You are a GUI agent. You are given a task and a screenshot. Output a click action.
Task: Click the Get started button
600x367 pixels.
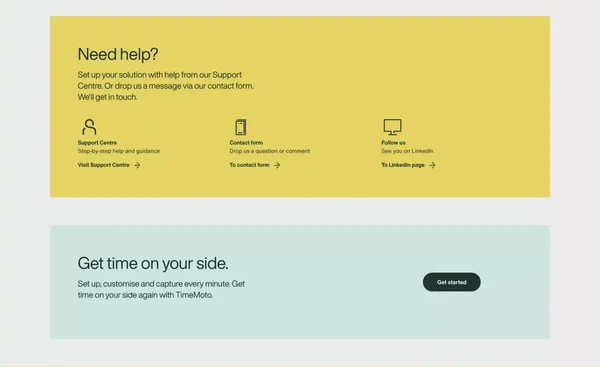pyautogui.click(x=452, y=282)
